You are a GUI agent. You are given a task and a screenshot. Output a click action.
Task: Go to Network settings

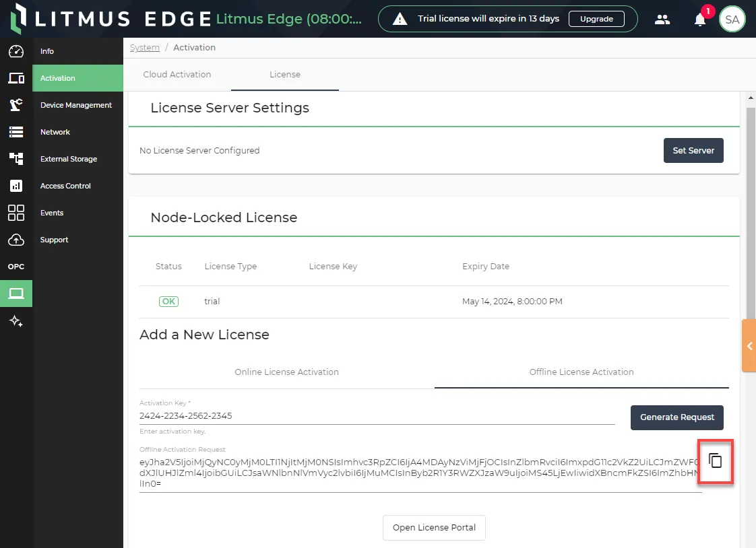(77, 132)
